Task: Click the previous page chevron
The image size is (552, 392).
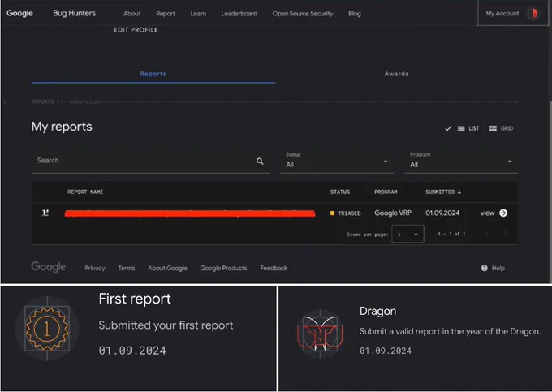Action: [x=488, y=234]
